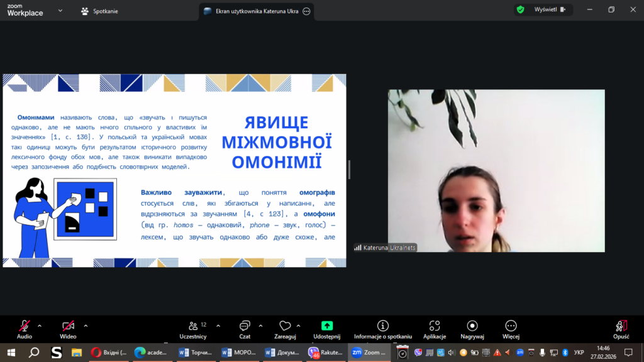Open options circle on shared screen tab
This screenshot has width=644, height=362.
point(306,11)
